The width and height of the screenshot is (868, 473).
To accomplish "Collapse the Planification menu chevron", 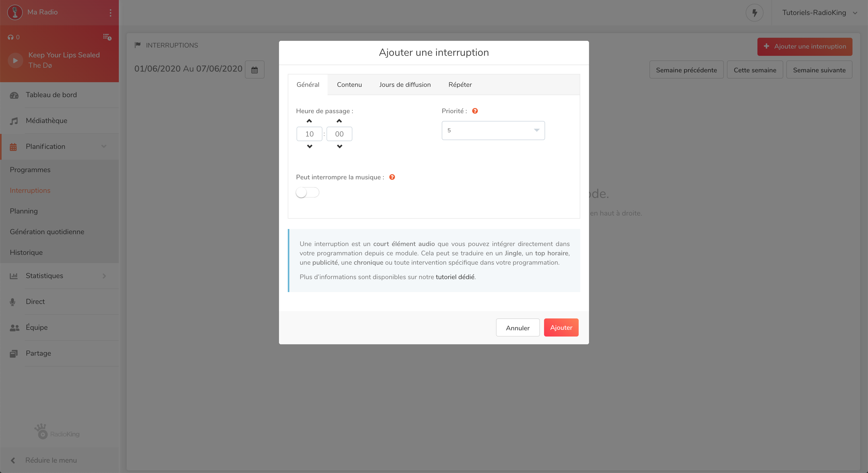I will (x=104, y=146).
